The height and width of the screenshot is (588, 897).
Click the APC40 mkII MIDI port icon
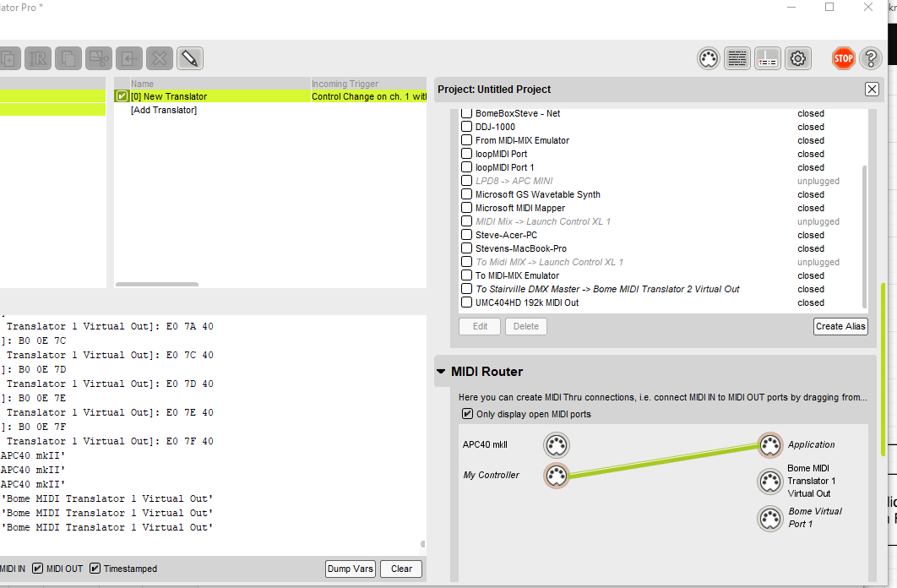[x=556, y=445]
